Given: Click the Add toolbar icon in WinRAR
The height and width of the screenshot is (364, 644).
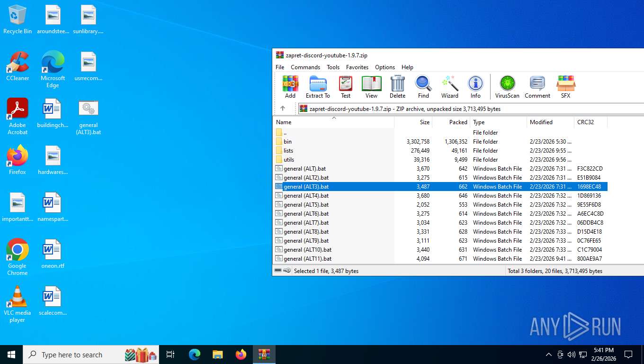Looking at the screenshot, I should (x=290, y=87).
